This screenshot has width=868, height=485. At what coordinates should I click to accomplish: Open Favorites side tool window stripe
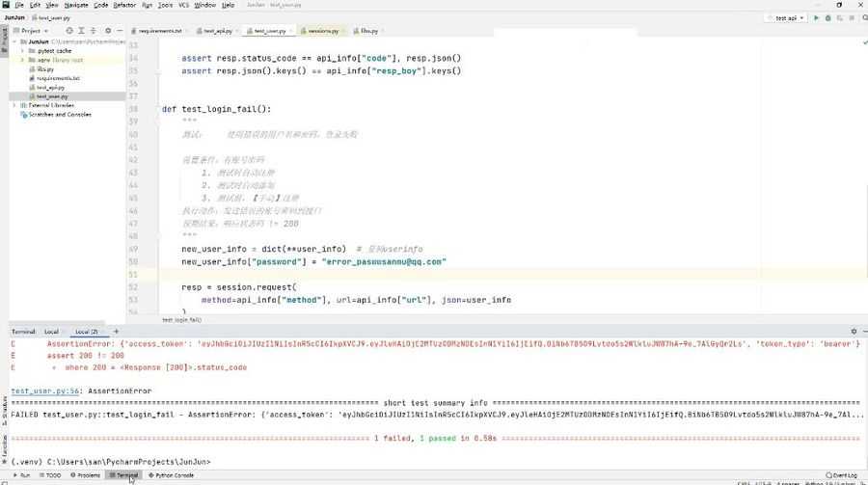[x=5, y=448]
